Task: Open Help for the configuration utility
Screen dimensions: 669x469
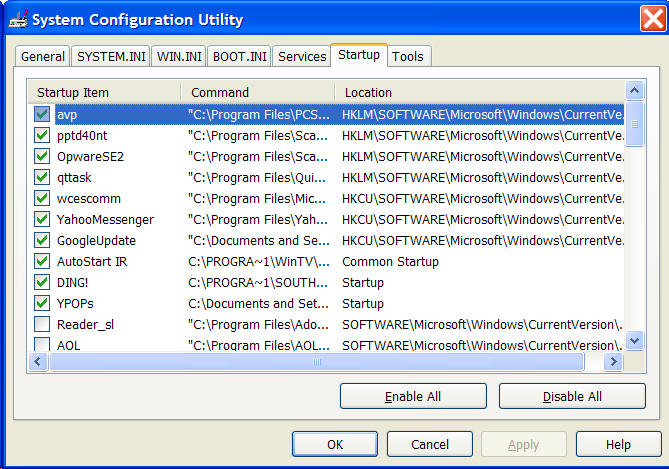Action: [x=618, y=444]
